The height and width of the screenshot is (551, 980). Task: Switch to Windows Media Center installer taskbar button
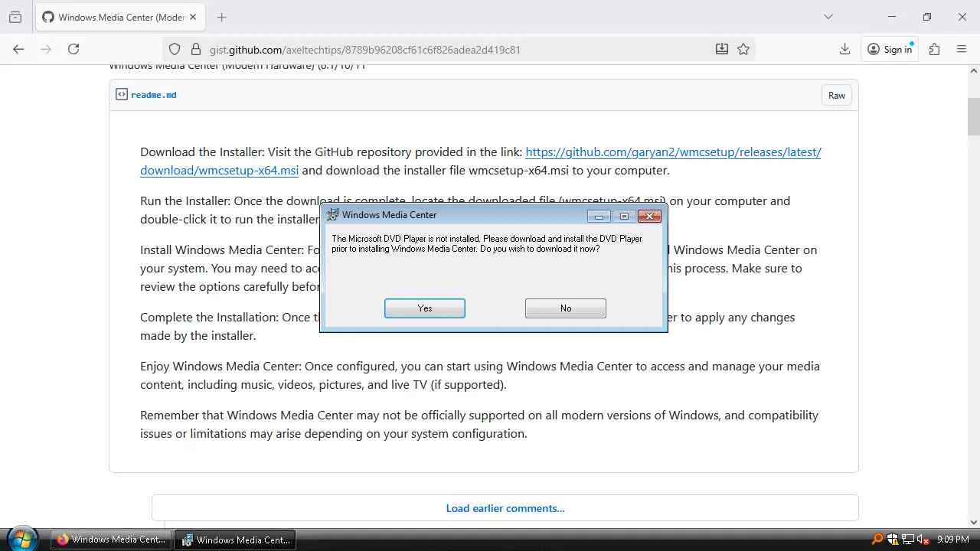pos(236,540)
